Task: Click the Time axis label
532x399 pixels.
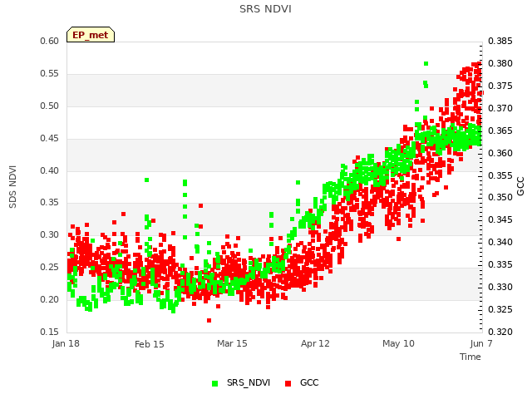Action: (470, 357)
